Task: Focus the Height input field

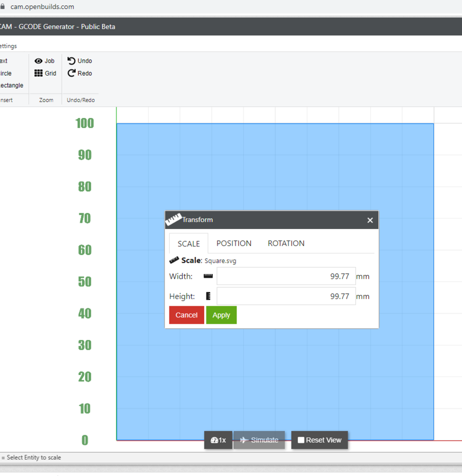Action: point(286,296)
